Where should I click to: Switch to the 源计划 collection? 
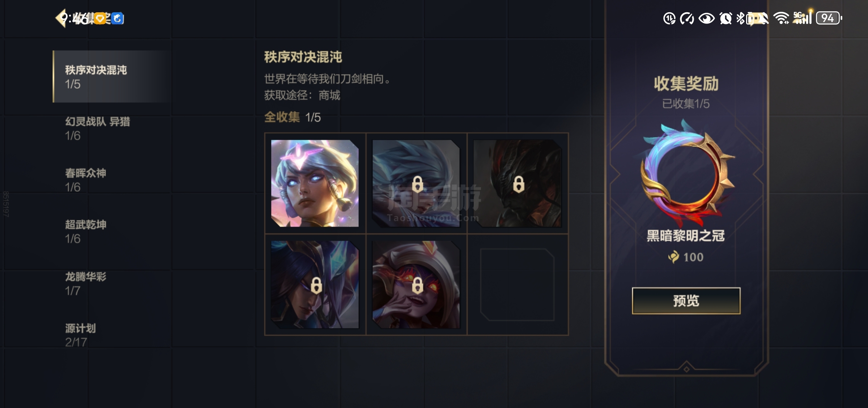111,335
